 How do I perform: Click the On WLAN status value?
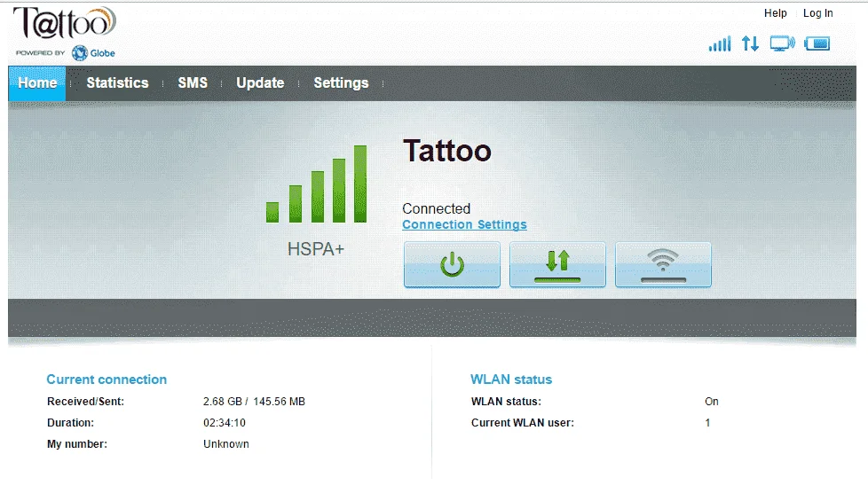(711, 402)
